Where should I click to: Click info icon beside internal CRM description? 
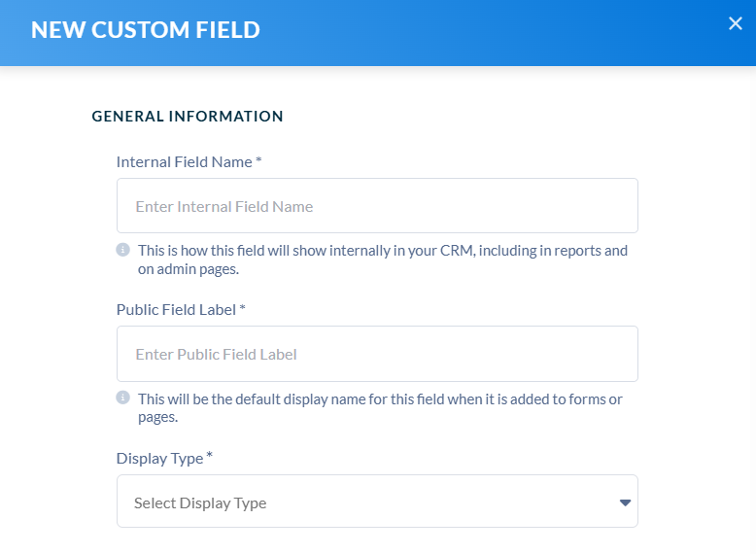coord(123,250)
